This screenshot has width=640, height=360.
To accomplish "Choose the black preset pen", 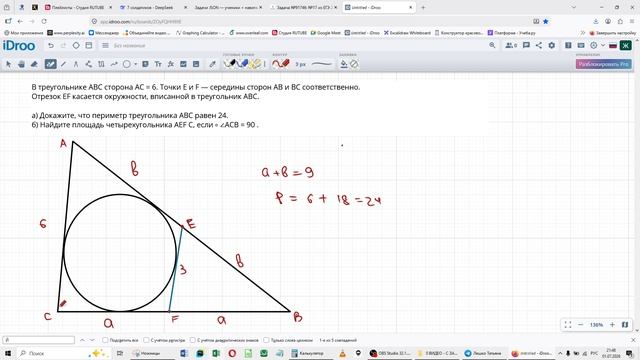I will pyautogui.click(x=230, y=64).
